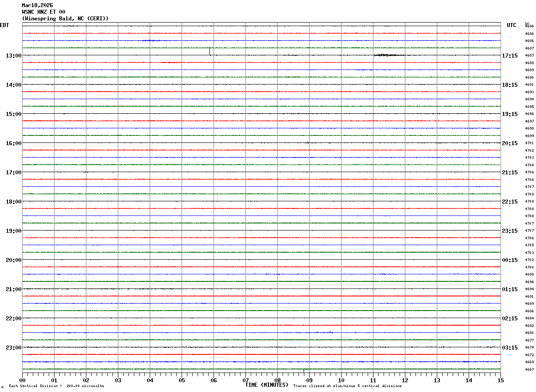Click the DC offset value 4704
This screenshot has width=536, height=392.
pyautogui.click(x=529, y=165)
